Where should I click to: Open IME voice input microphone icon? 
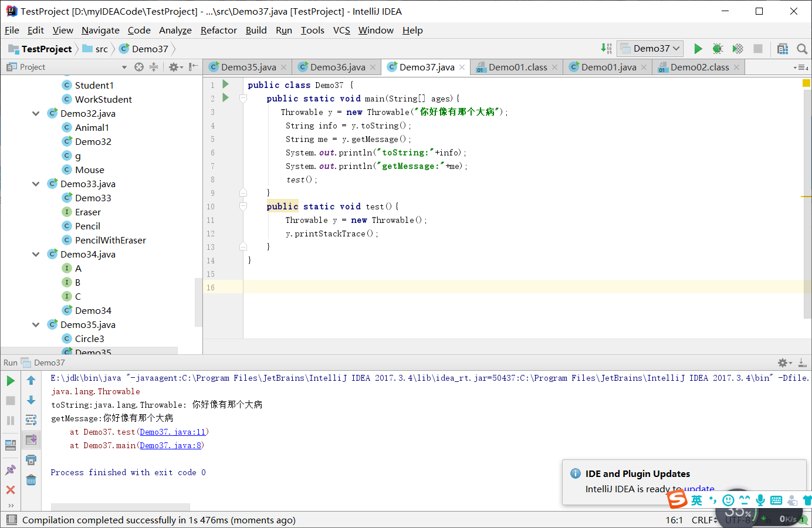tap(760, 500)
